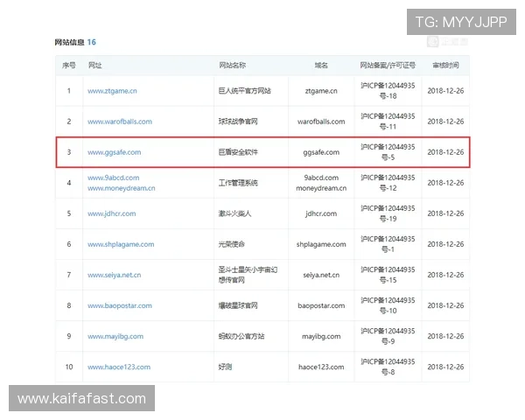The image size is (525, 420).
Task: Click the 网址 column header
Action: point(94,66)
